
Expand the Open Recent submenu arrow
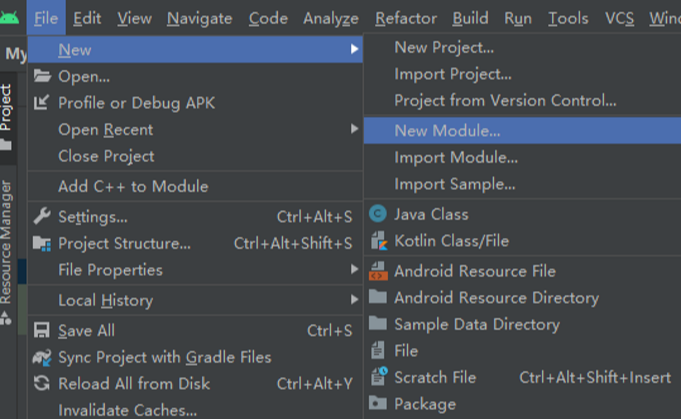[x=354, y=129]
